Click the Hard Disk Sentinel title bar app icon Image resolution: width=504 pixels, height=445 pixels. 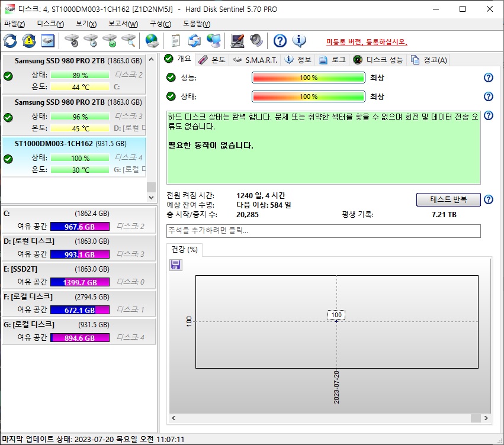[x=9, y=9]
